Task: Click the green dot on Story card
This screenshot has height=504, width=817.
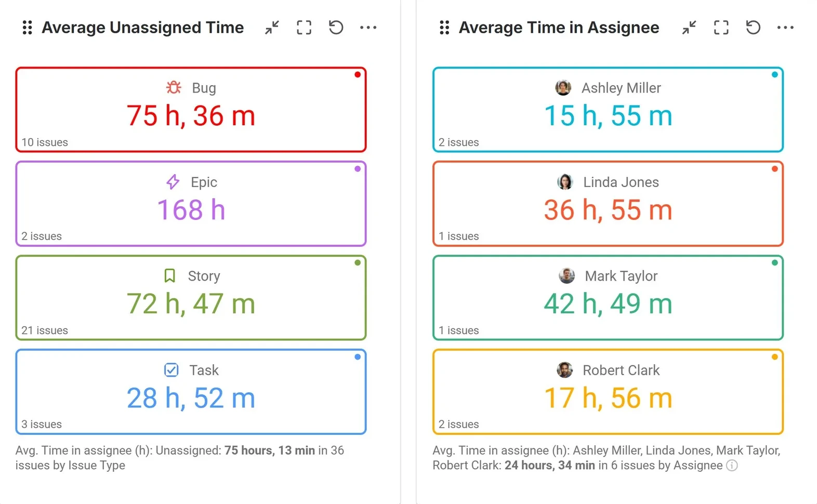Action: (358, 262)
